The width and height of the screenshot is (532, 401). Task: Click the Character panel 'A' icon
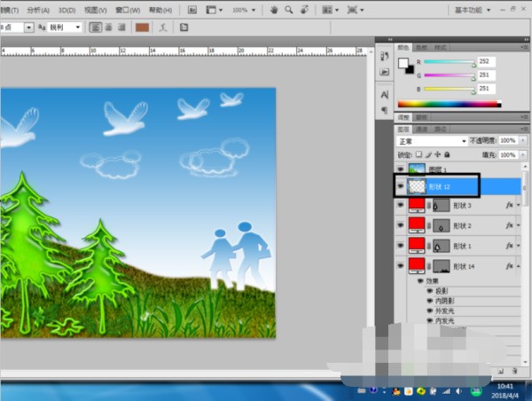(385, 94)
